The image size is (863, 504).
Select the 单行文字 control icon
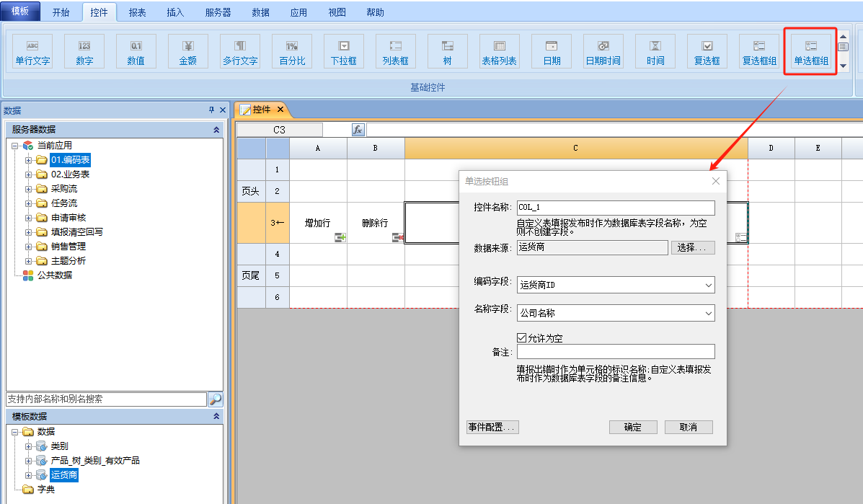click(32, 52)
